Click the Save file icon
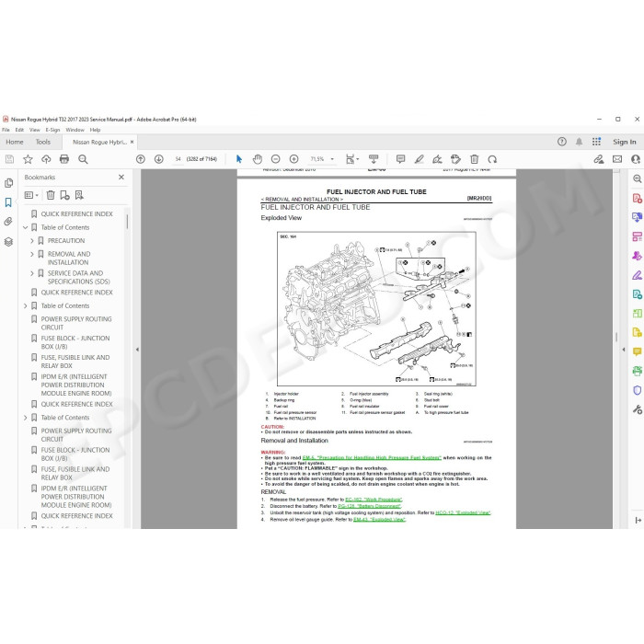The width and height of the screenshot is (644, 644). coord(9,159)
